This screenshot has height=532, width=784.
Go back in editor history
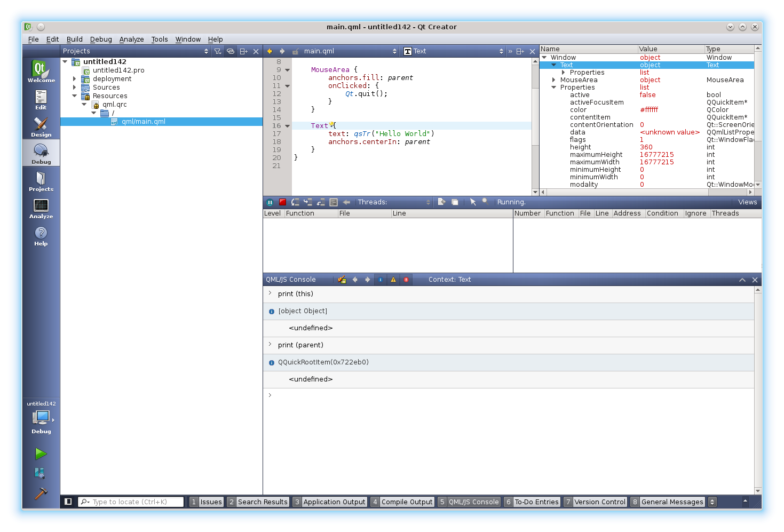click(270, 51)
